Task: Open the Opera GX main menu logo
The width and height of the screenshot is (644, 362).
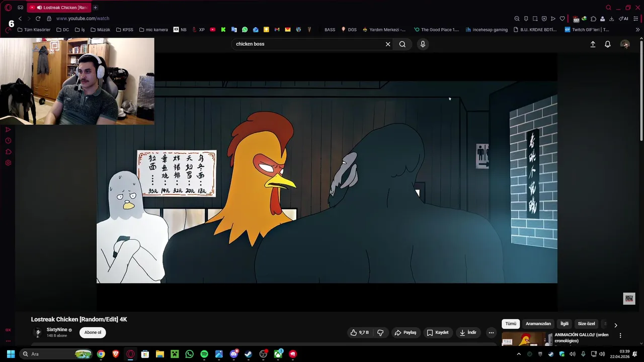Action: [8, 8]
